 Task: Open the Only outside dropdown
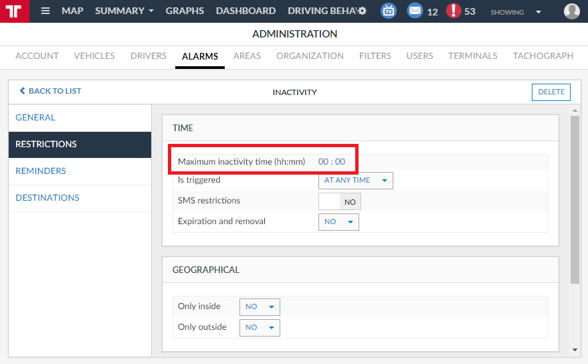[x=260, y=328]
